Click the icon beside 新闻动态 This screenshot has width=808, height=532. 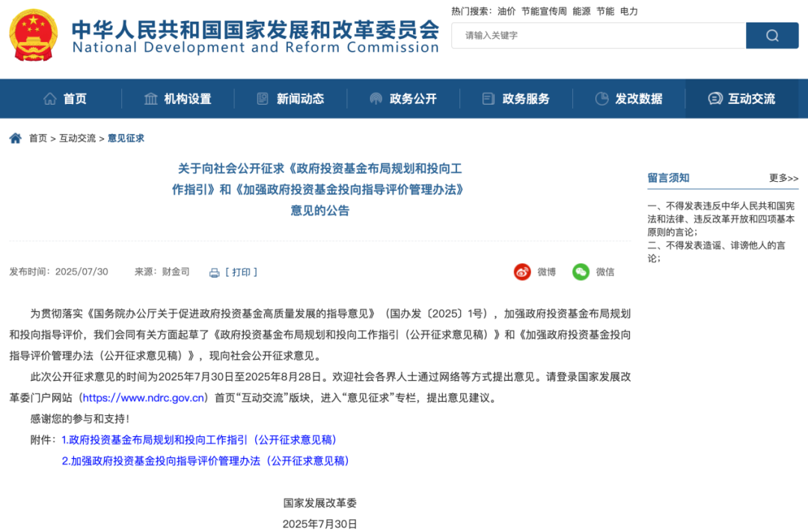[x=263, y=98]
